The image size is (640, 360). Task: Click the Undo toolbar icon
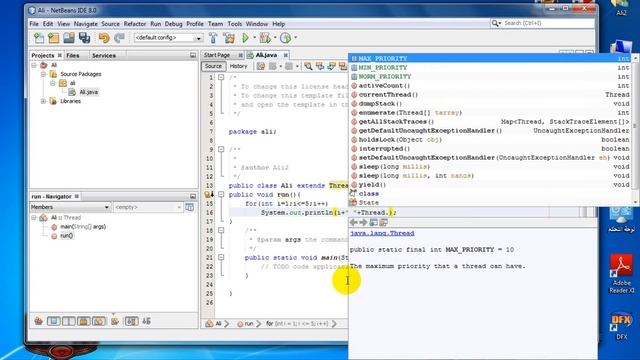pyautogui.click(x=104, y=38)
